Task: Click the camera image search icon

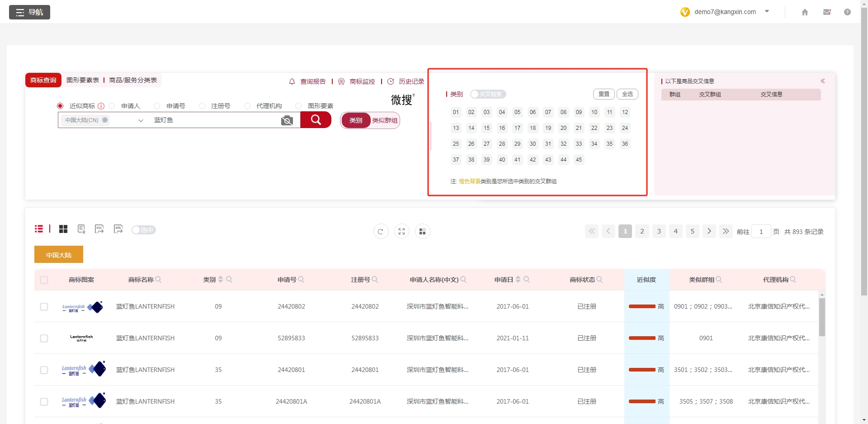Action: [x=287, y=120]
